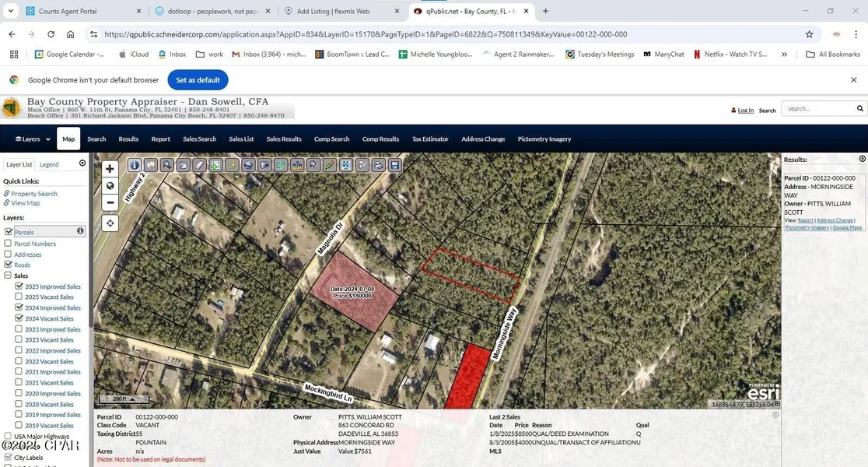This screenshot has height=467, width=868.
Task: Check the 2025 Vacant Sales checkbox
Action: (x=19, y=297)
